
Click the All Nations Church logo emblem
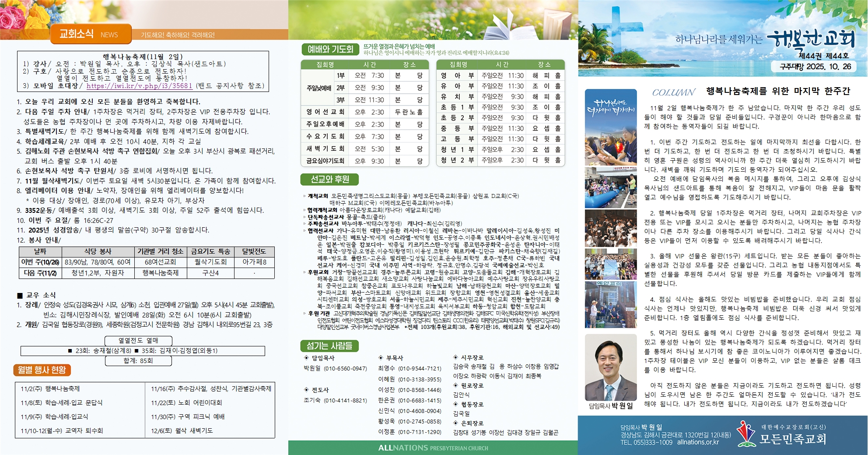coord(745,434)
